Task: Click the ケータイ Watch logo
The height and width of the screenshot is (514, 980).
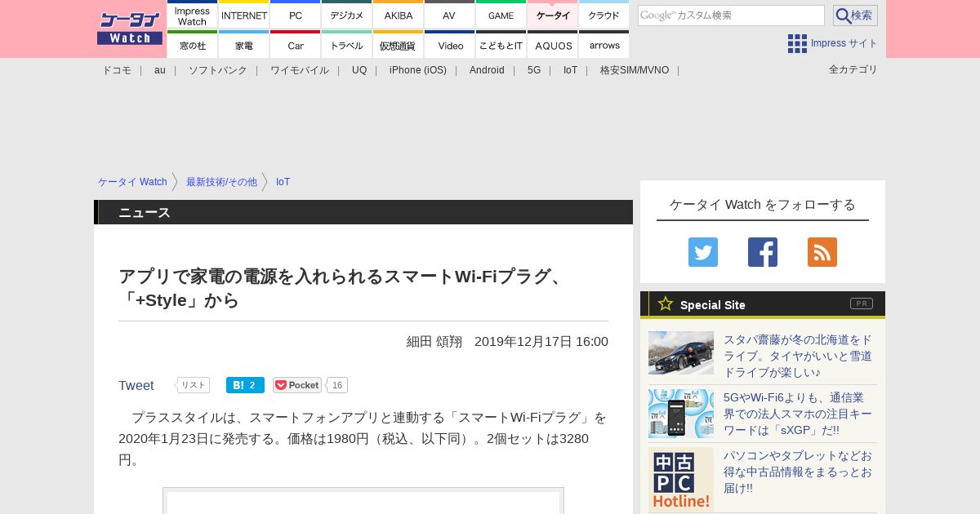Action: pos(130,29)
